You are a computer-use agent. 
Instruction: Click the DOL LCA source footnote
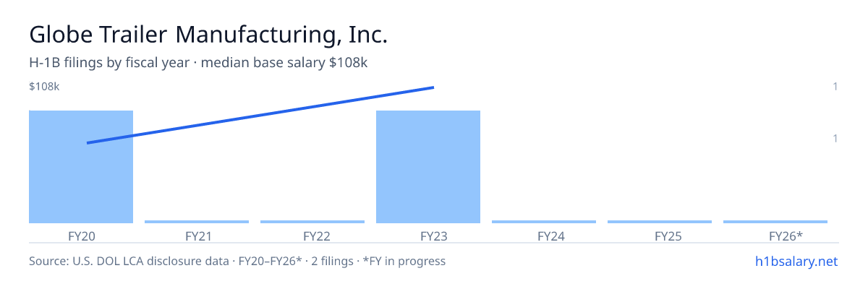click(237, 262)
